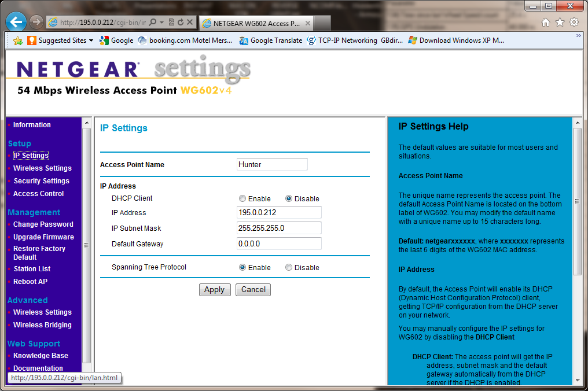This screenshot has width=588, height=391.
Task: Click the Stop loading X icon
Action: (x=190, y=23)
